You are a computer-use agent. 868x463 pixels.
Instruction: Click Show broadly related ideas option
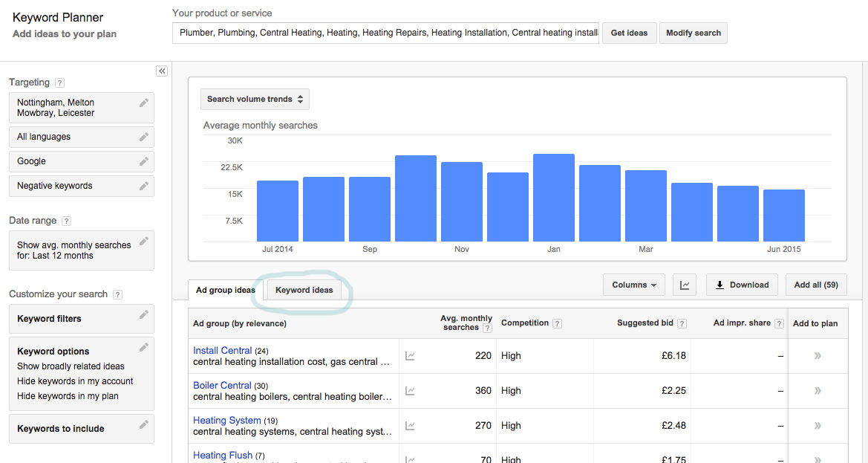click(x=71, y=366)
